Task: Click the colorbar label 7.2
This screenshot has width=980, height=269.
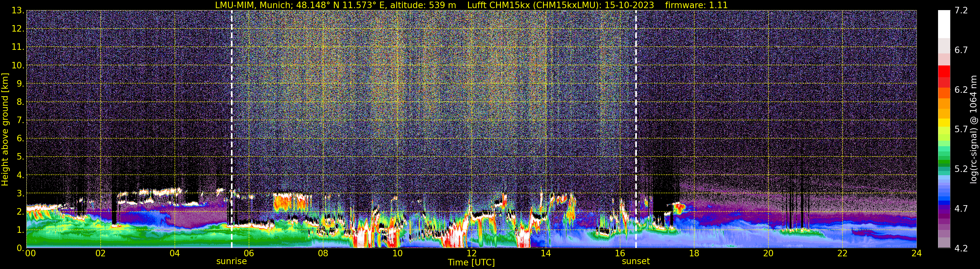Action: click(961, 11)
